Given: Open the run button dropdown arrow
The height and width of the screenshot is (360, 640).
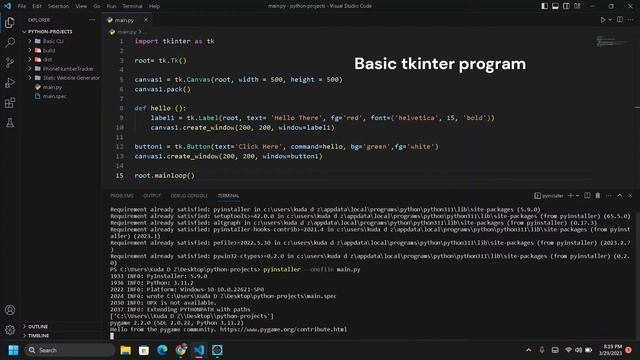Looking at the screenshot, I should click(610, 20).
